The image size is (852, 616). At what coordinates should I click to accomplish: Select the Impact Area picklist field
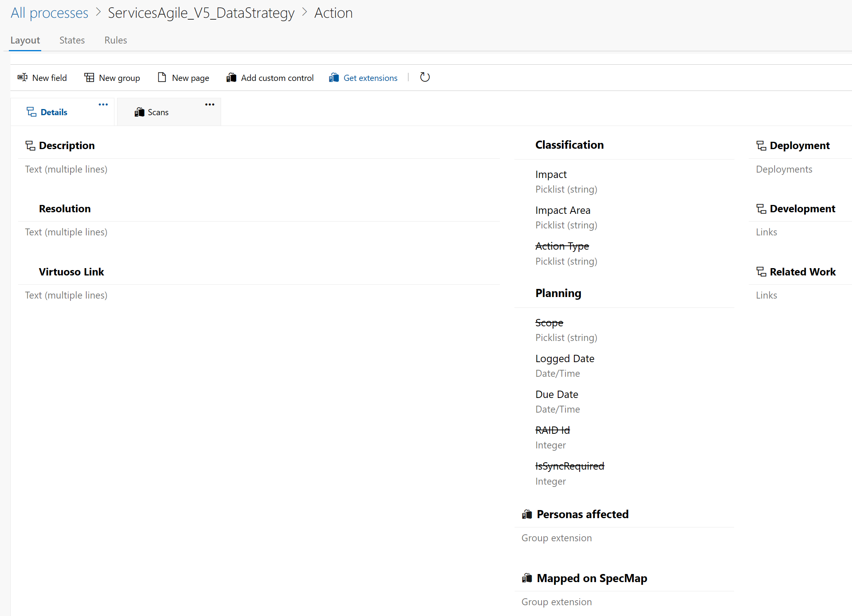[x=563, y=210]
